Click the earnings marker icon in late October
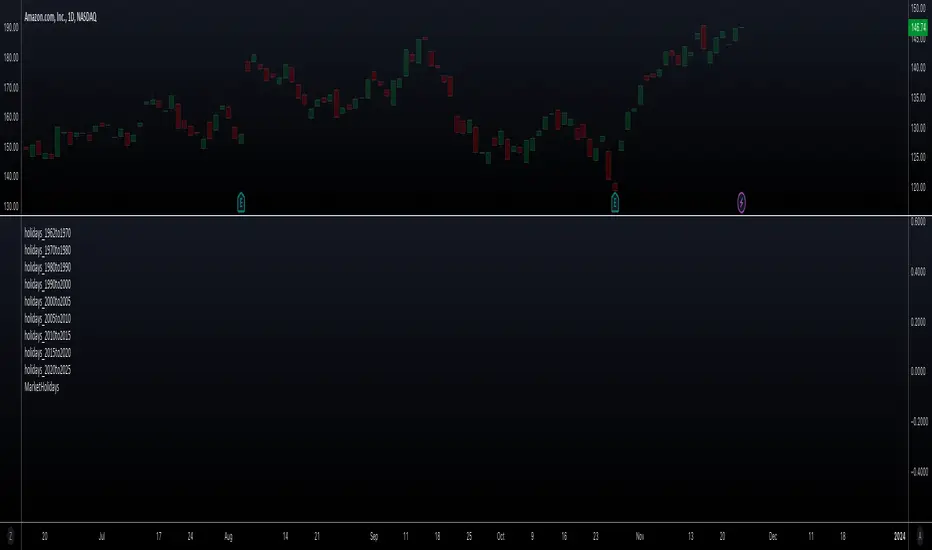The image size is (932, 550). point(615,203)
